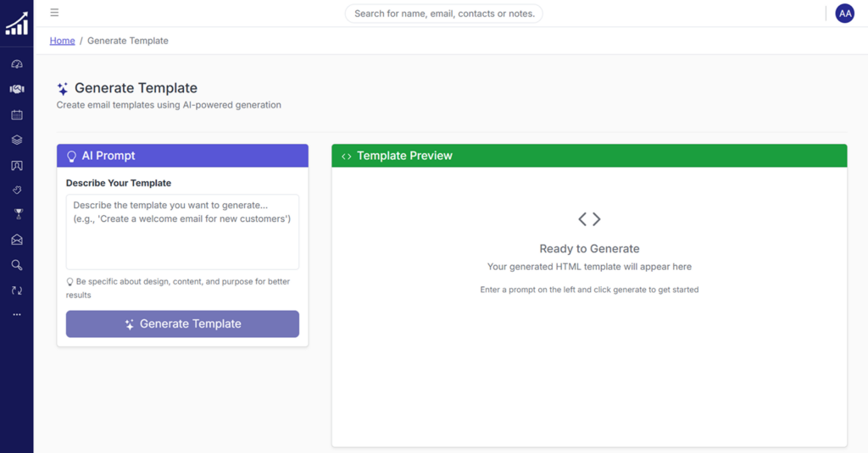868x453 pixels.
Task: Click the contacts book icon in sidebar
Action: [17, 166]
